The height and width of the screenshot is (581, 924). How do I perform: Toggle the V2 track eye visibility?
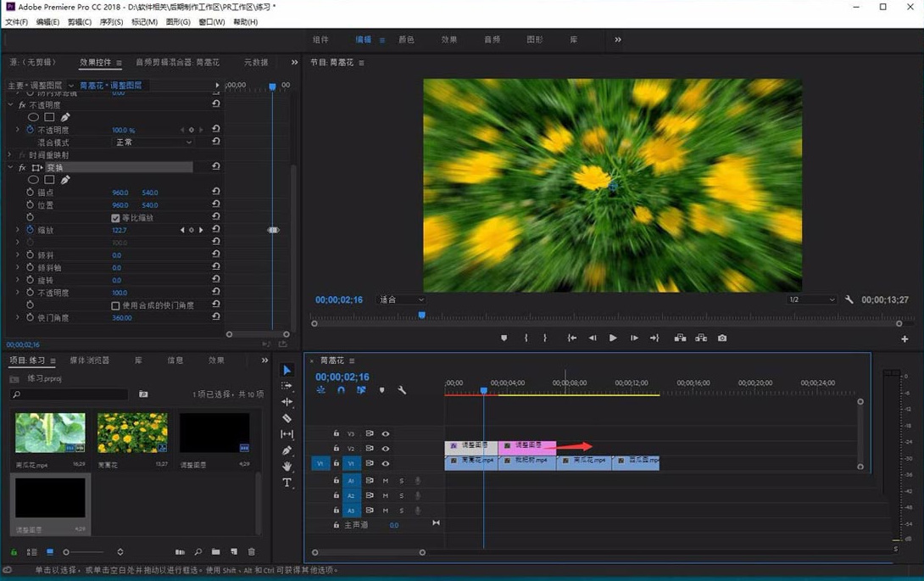[x=386, y=449]
